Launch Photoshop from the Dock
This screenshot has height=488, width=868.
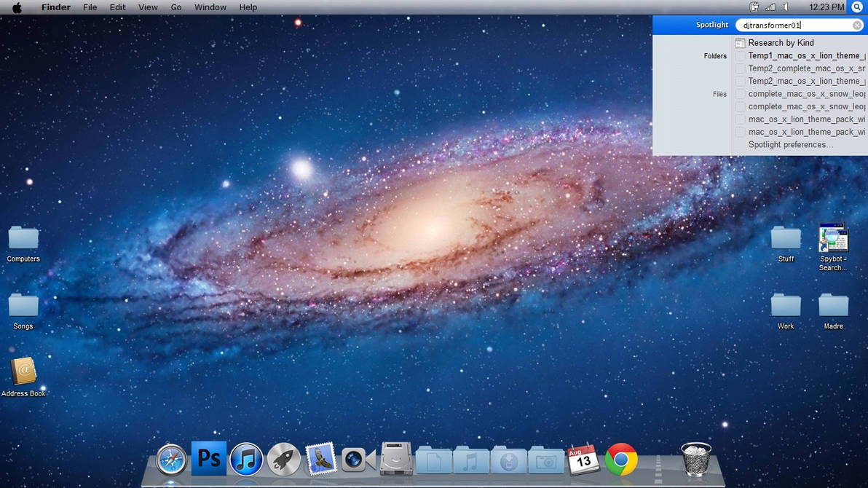pyautogui.click(x=208, y=458)
